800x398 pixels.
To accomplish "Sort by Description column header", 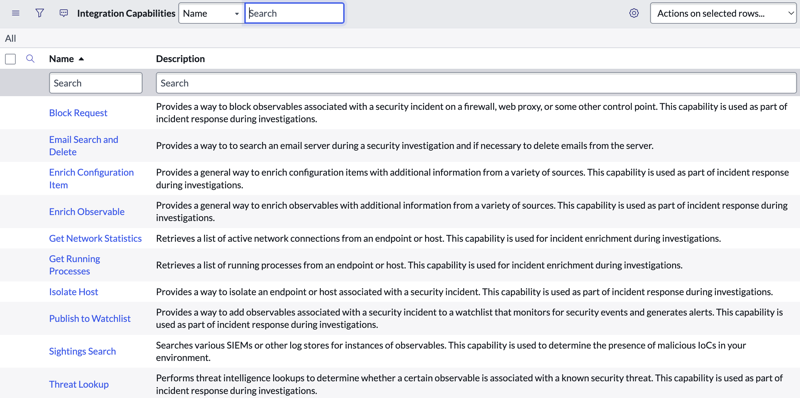I will click(180, 59).
